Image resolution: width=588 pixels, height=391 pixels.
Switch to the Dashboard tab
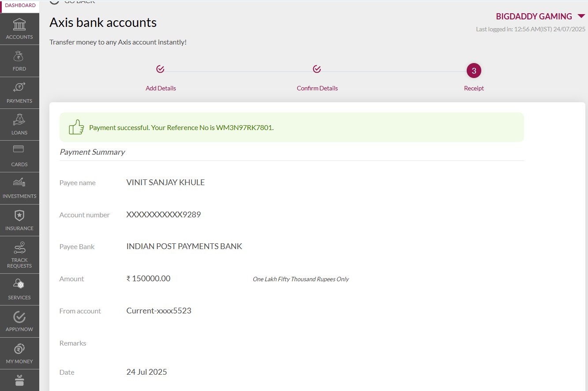[x=20, y=5]
